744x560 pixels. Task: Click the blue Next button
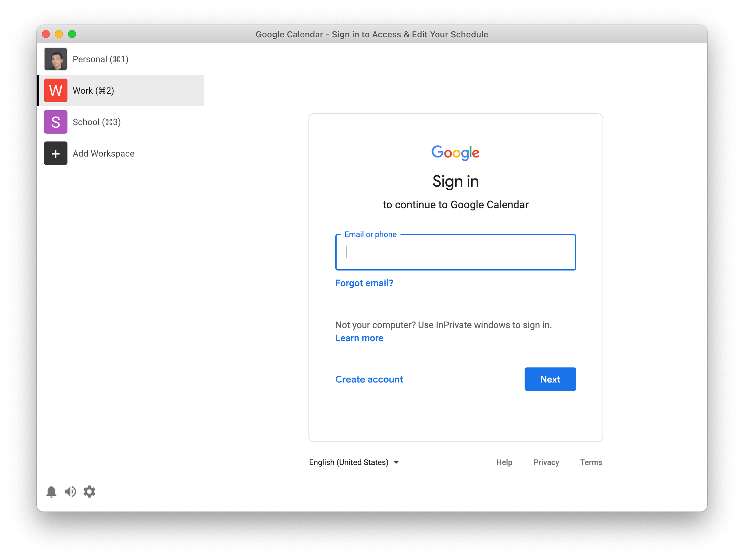tap(550, 379)
